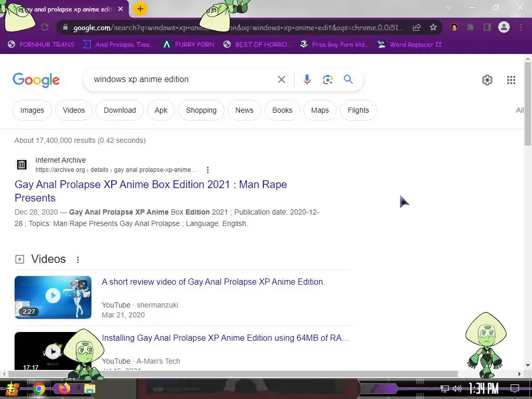Open the Google apps grid
Viewport: 532px width, 399px height.
point(511,80)
